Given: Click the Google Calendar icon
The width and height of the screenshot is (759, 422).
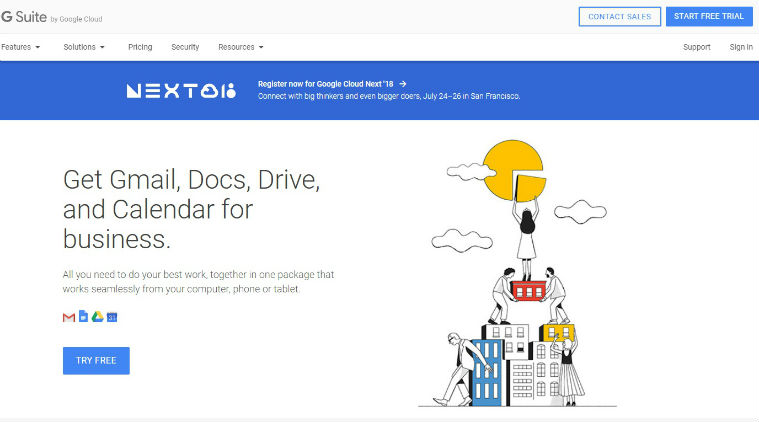Looking at the screenshot, I should [113, 317].
